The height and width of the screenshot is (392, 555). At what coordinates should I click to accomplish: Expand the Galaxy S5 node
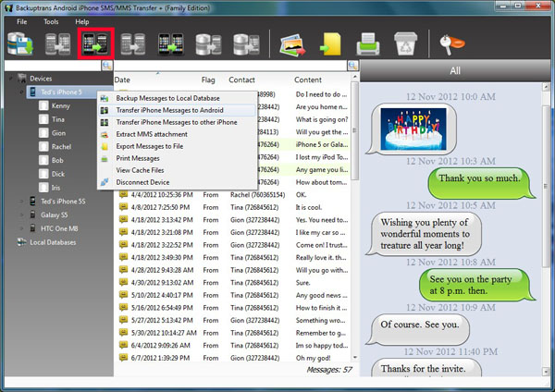tap(21, 214)
